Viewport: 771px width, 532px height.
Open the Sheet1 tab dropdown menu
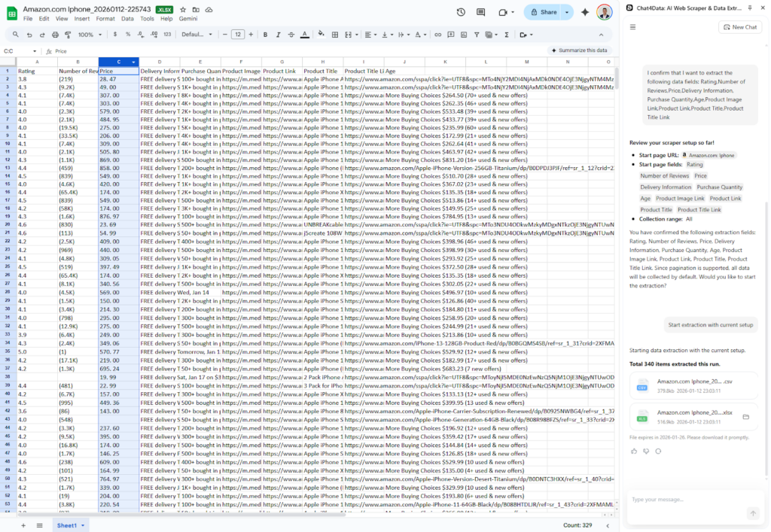pyautogui.click(x=81, y=524)
